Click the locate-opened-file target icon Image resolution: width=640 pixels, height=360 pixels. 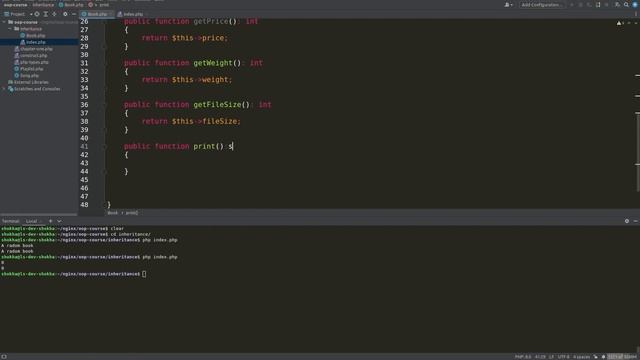tap(37, 14)
